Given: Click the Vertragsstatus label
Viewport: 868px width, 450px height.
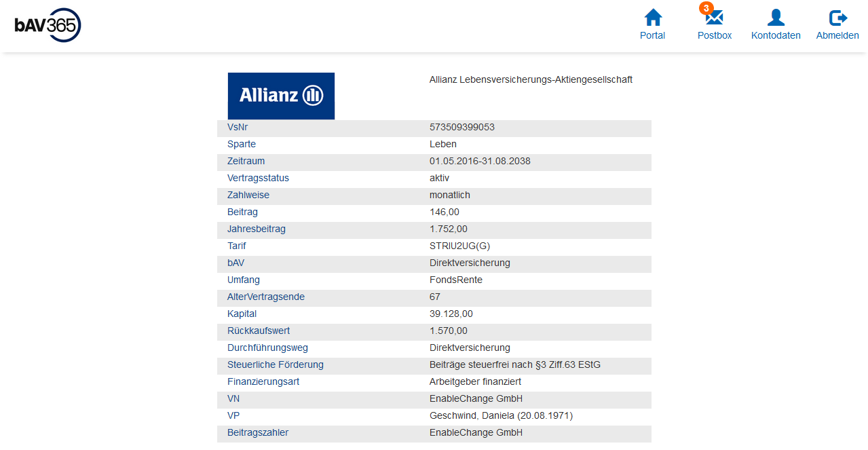Looking at the screenshot, I should (x=258, y=179).
